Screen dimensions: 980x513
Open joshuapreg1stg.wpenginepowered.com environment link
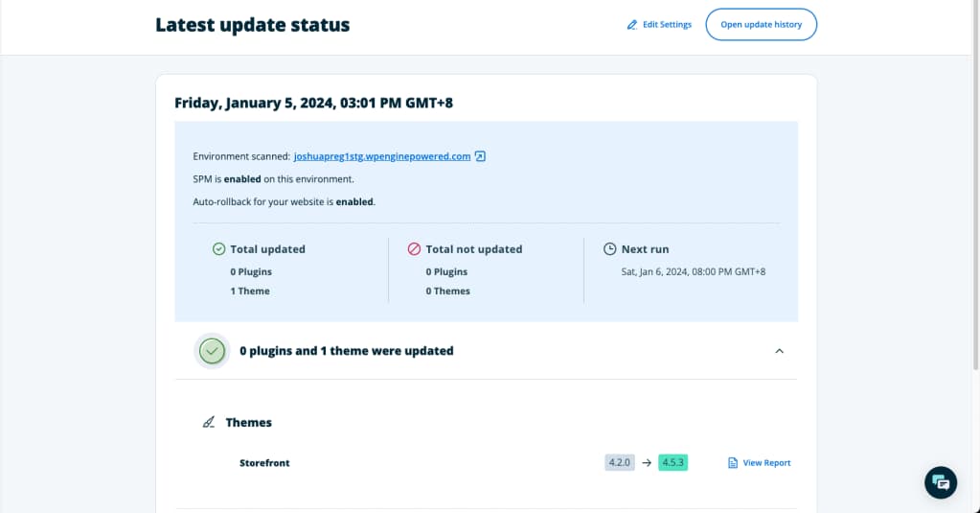382,156
